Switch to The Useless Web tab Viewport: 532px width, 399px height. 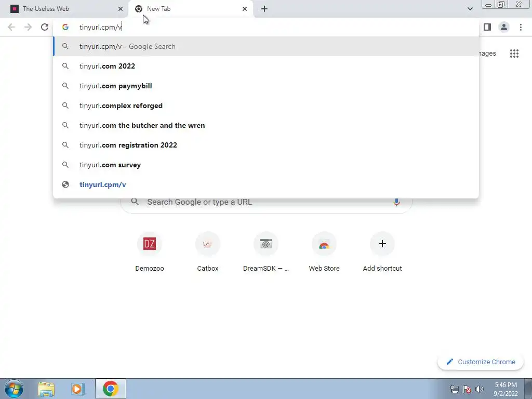point(64,9)
